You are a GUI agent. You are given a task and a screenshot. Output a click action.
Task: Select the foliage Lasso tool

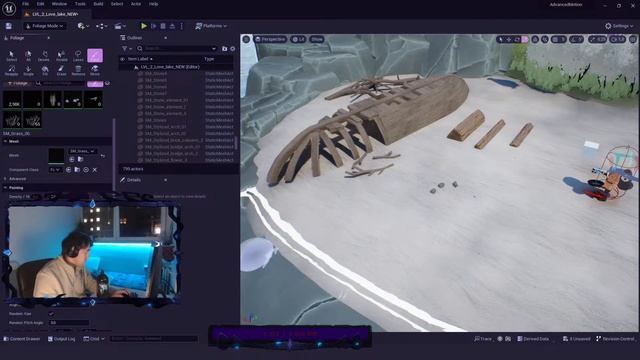coord(78,56)
